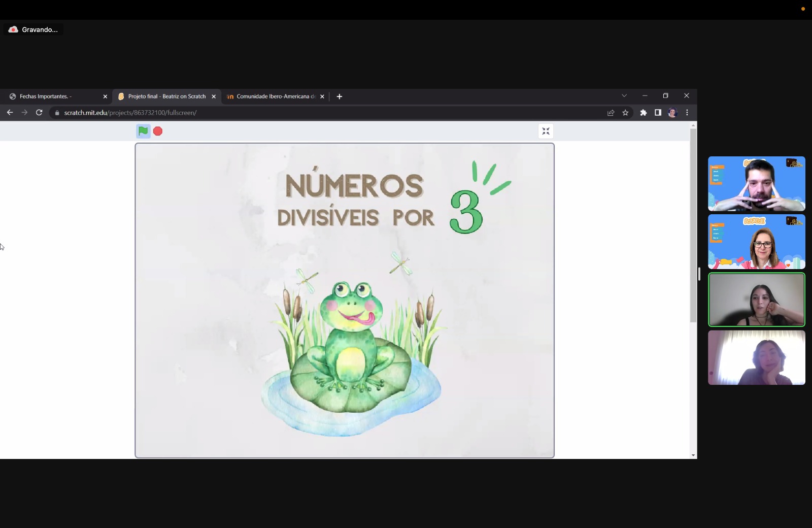The image size is (812, 528).
Task: Select the video thumbnail of woman with glasses
Action: click(x=756, y=242)
